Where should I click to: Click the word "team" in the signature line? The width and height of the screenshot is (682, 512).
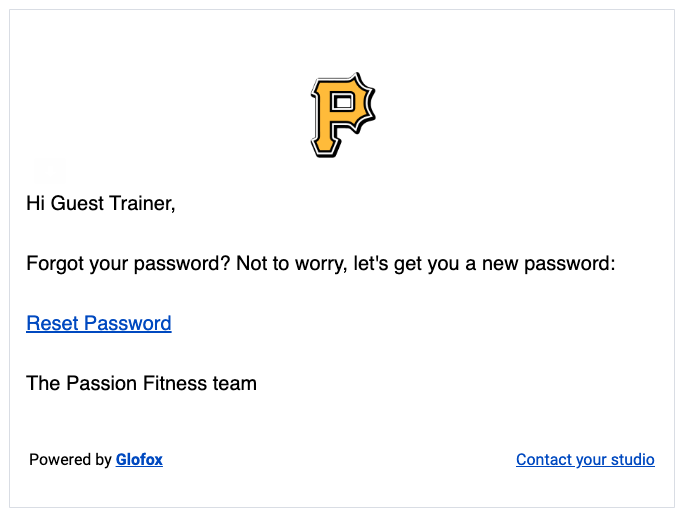pos(235,383)
